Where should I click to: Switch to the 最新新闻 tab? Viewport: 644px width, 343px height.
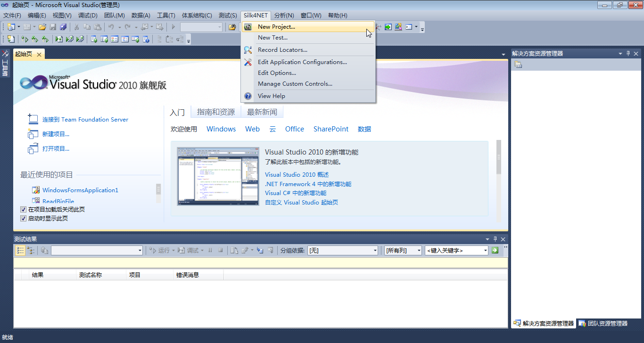click(x=262, y=112)
